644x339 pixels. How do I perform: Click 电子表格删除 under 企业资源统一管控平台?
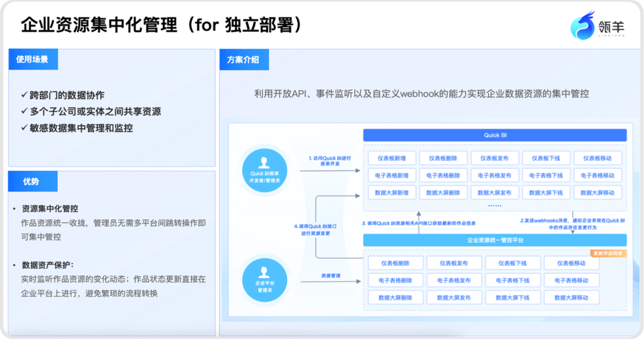click(x=395, y=281)
